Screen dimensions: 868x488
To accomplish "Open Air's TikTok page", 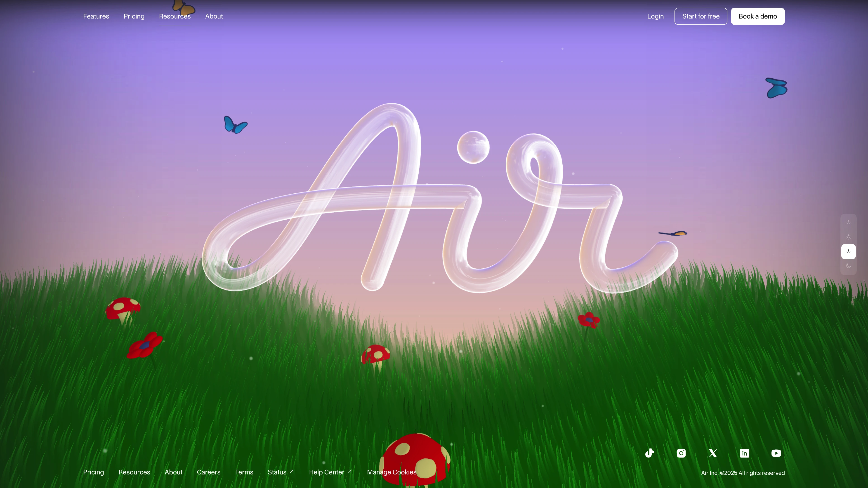I will [x=650, y=453].
